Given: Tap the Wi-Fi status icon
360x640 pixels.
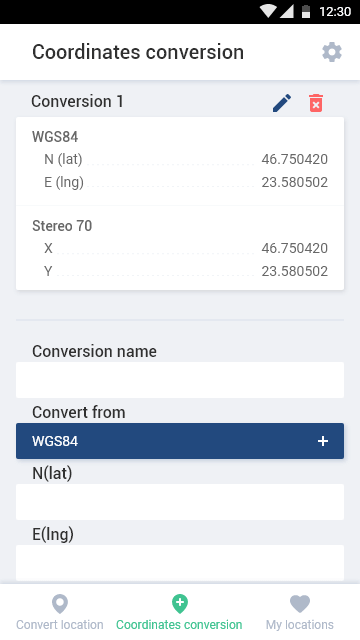Looking at the screenshot, I should coord(268,11).
